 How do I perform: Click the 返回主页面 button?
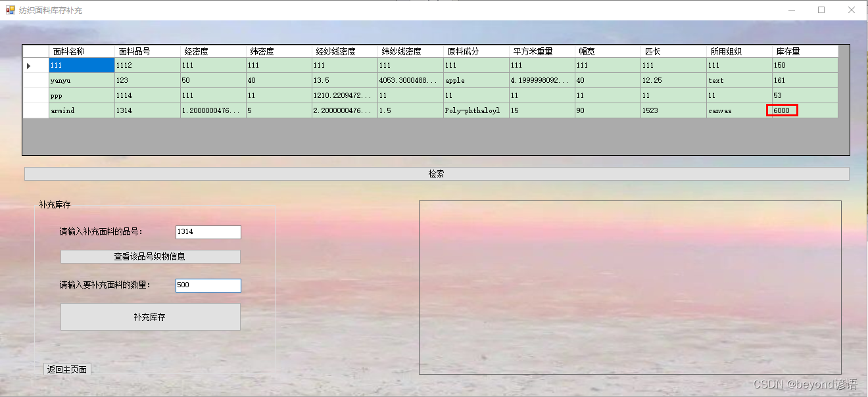tap(67, 369)
